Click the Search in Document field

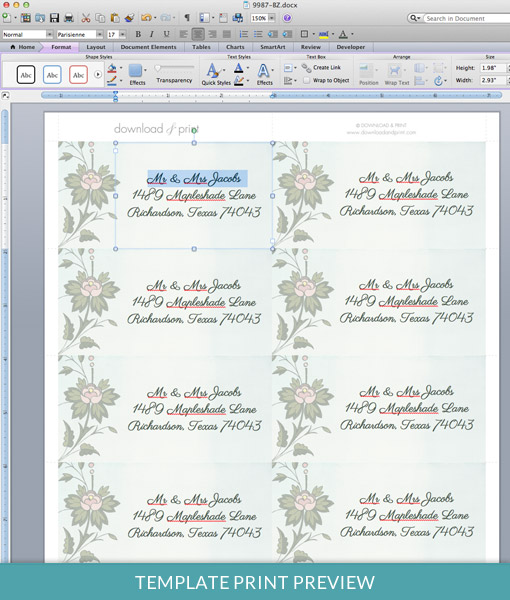click(x=466, y=18)
